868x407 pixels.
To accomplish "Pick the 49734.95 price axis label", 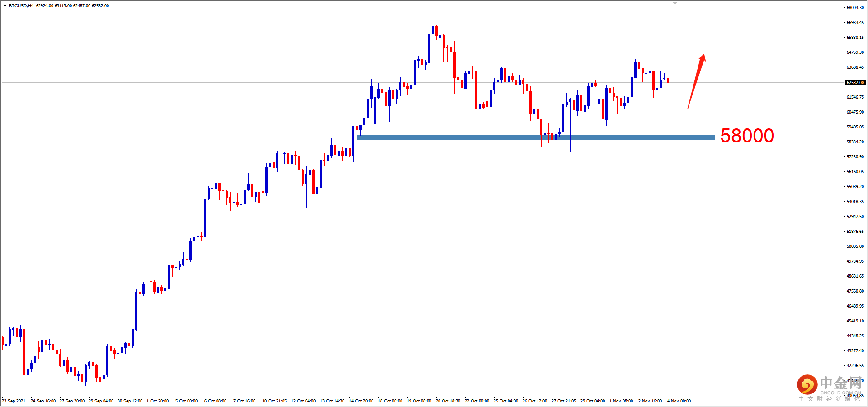I will (x=855, y=261).
